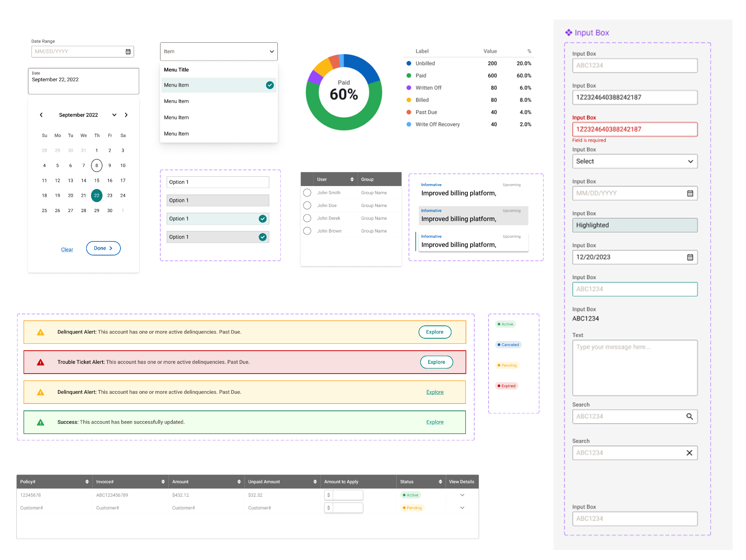Select circled day 8 in calendar

click(97, 165)
